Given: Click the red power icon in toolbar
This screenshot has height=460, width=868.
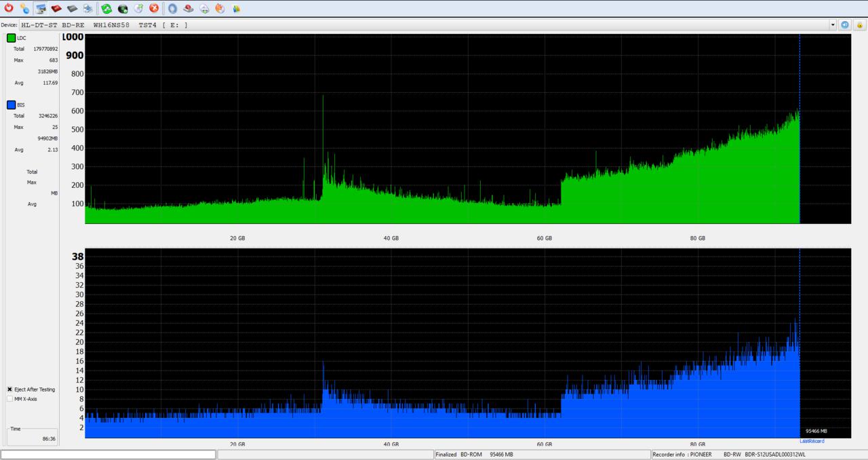Looking at the screenshot, I should 9,8.
